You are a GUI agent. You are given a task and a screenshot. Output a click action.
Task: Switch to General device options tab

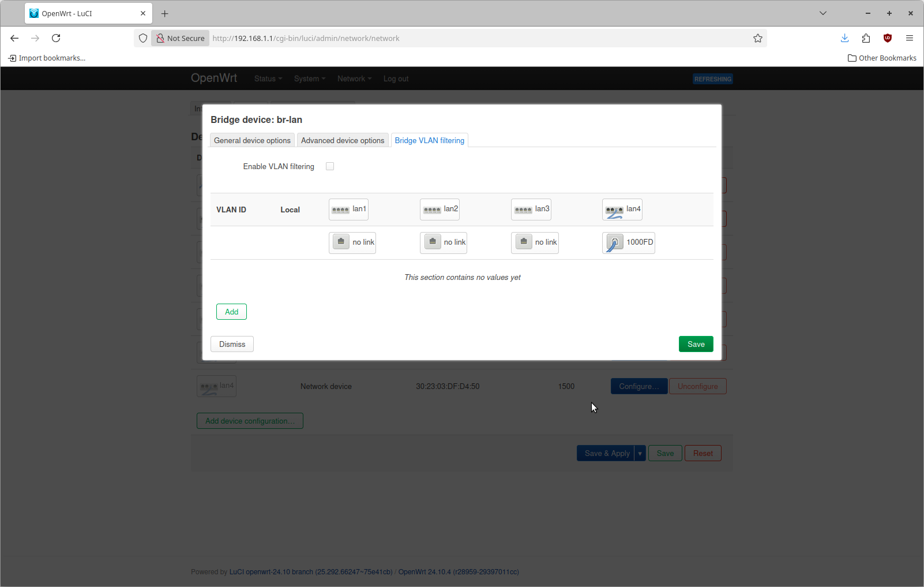(x=252, y=140)
